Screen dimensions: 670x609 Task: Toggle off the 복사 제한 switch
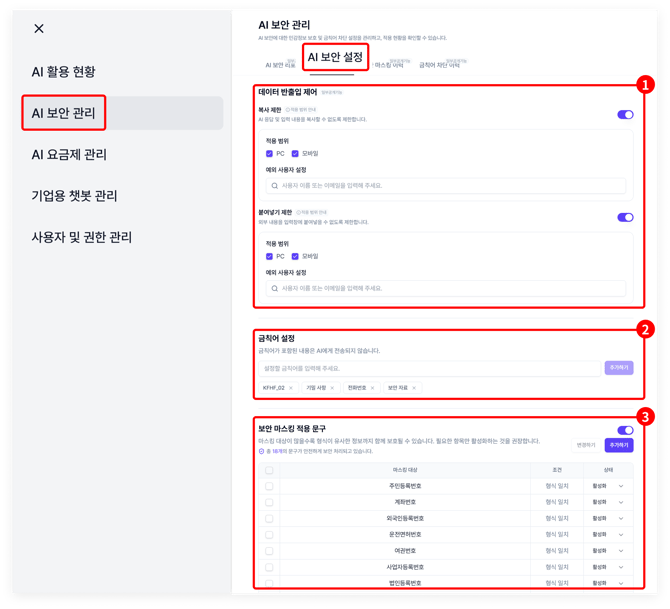point(625,115)
